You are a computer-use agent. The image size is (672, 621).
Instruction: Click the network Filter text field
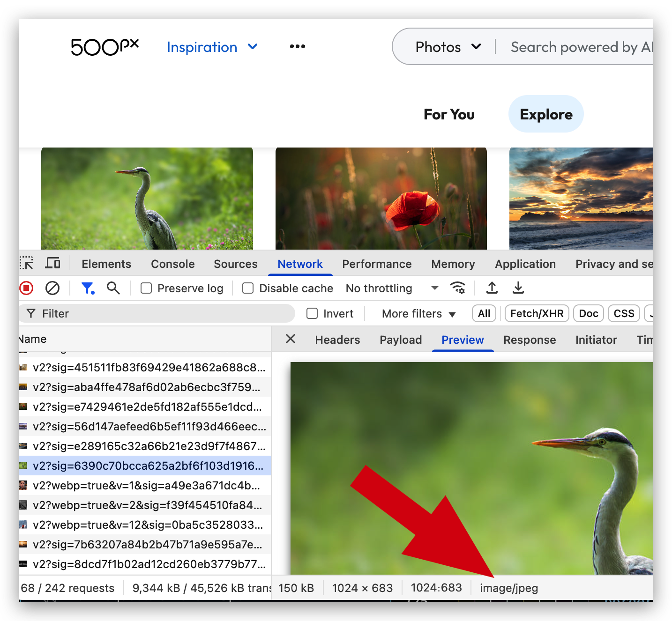click(159, 314)
